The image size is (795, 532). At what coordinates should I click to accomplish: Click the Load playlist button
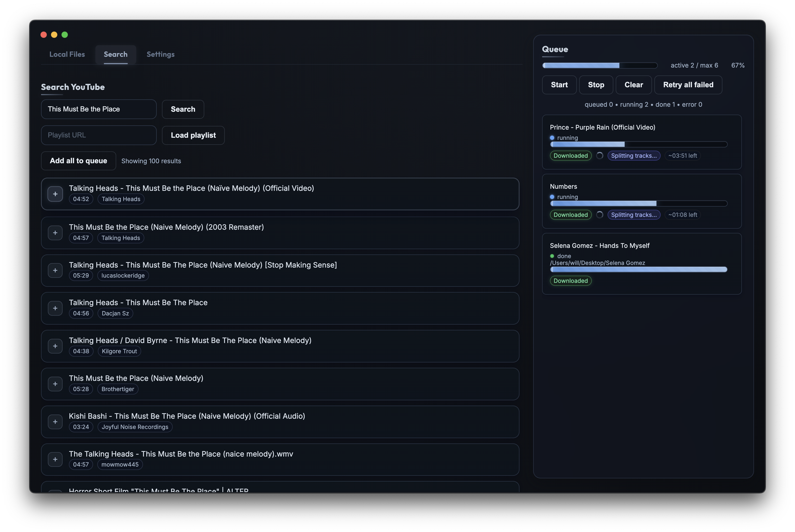point(193,135)
